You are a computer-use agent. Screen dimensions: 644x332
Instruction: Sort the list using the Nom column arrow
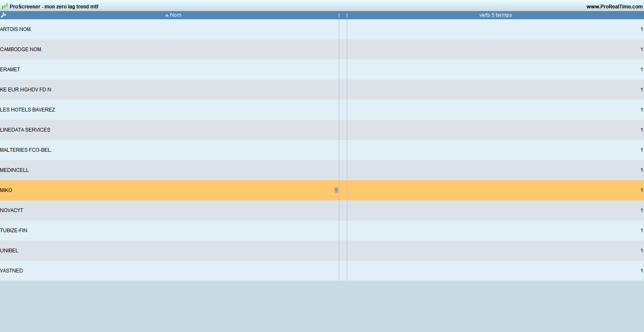coord(167,16)
